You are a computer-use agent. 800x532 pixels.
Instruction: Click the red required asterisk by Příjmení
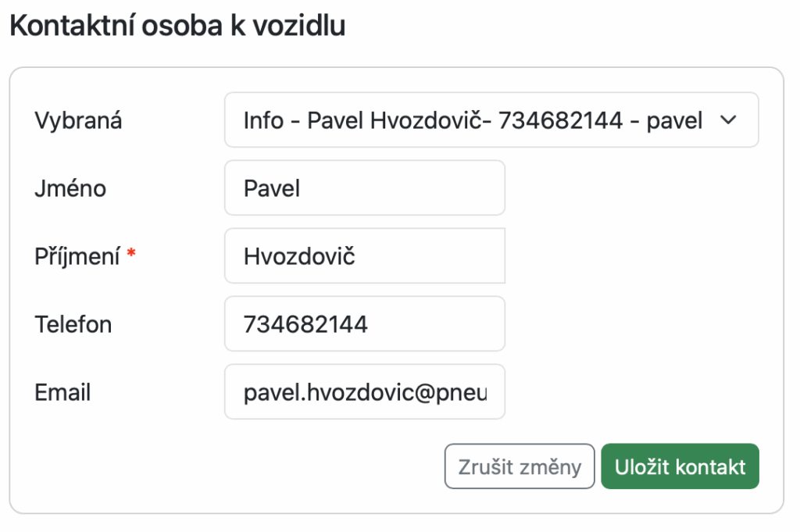(131, 255)
